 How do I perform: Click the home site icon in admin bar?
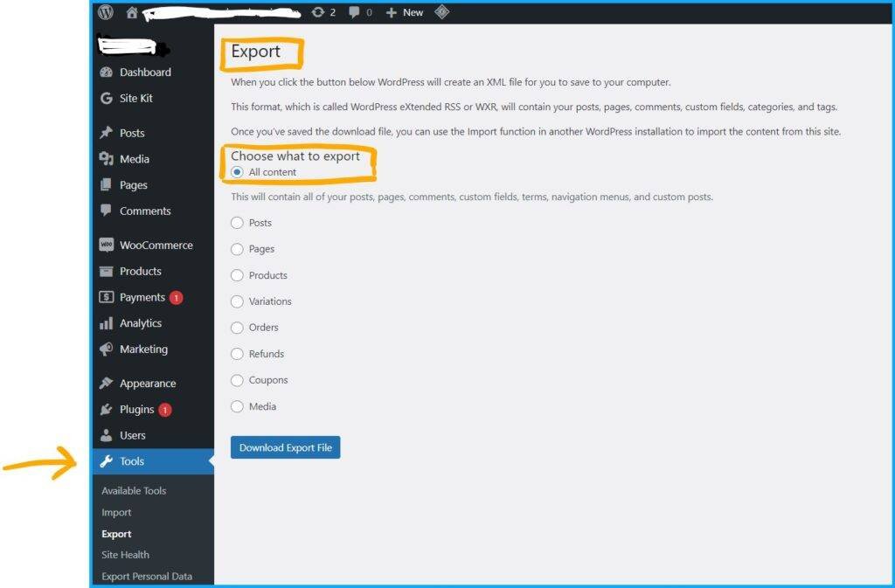pyautogui.click(x=132, y=12)
